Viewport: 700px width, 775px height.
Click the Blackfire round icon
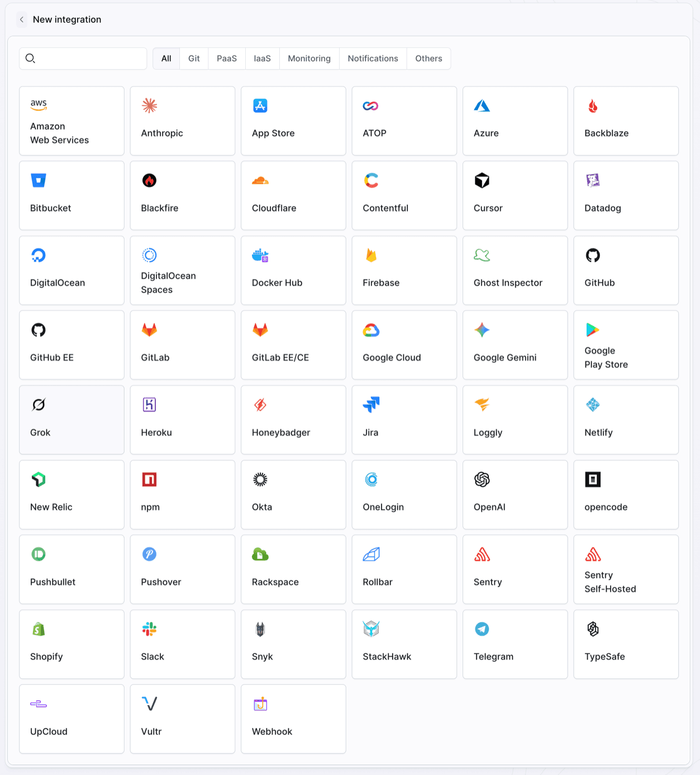(x=149, y=180)
